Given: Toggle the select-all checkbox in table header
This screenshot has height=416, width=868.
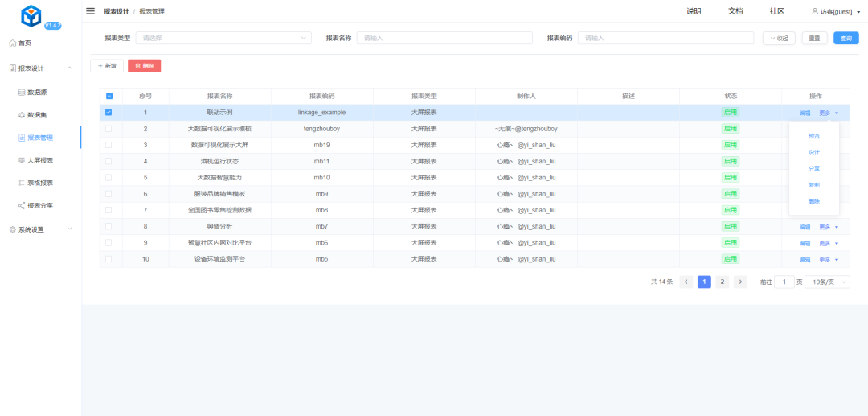Looking at the screenshot, I should pos(109,96).
